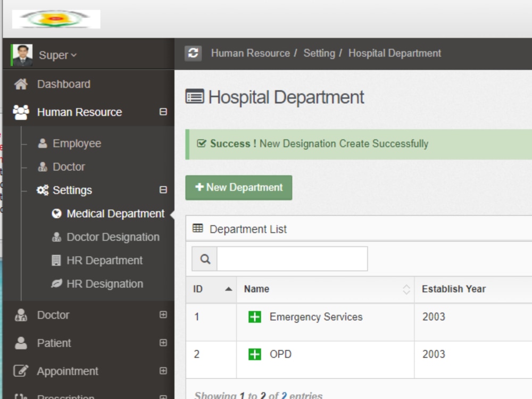Screen dimensions: 532x399
Task: Click the Appointment edit icon
Action: point(21,371)
